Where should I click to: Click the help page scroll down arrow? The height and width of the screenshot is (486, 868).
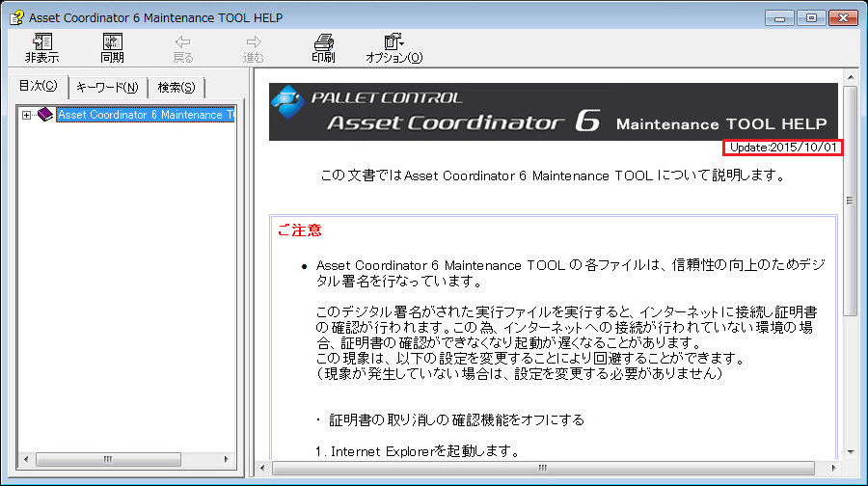(851, 452)
